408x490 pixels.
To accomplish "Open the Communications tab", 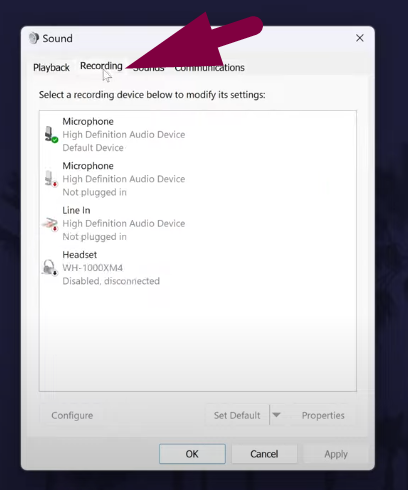I will (210, 67).
